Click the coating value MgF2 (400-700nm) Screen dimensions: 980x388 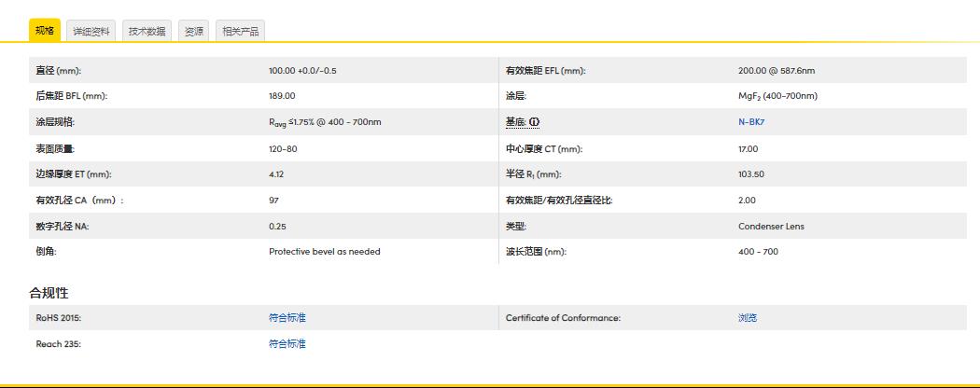pos(777,96)
